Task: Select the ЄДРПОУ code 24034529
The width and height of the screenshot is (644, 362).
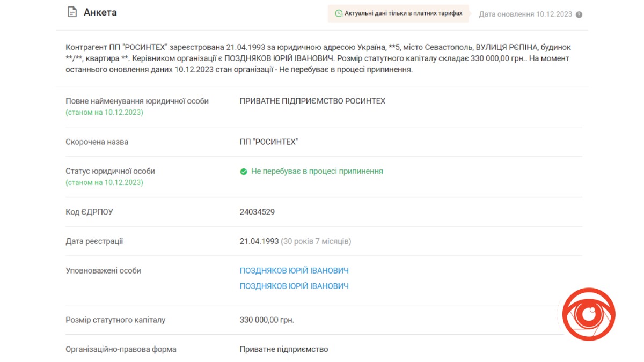Action: tap(258, 212)
